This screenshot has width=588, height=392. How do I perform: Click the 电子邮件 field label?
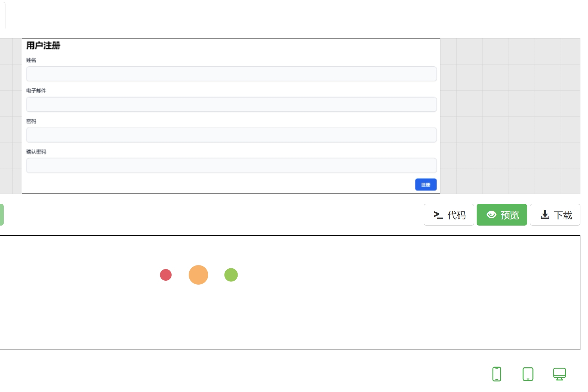(x=36, y=91)
